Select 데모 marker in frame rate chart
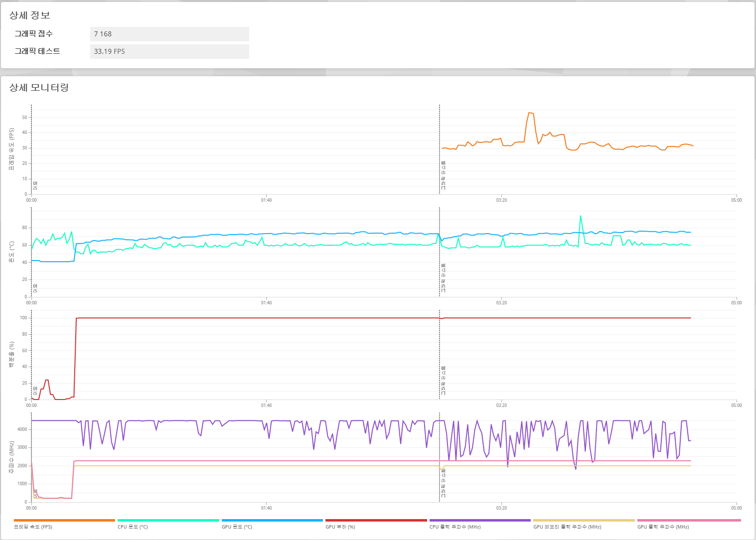 tap(35, 186)
